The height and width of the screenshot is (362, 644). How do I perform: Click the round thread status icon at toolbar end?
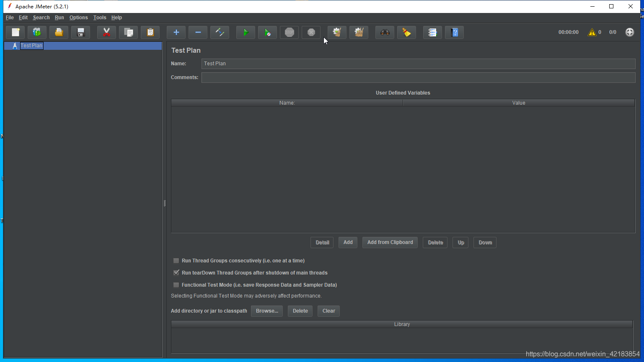(630, 32)
